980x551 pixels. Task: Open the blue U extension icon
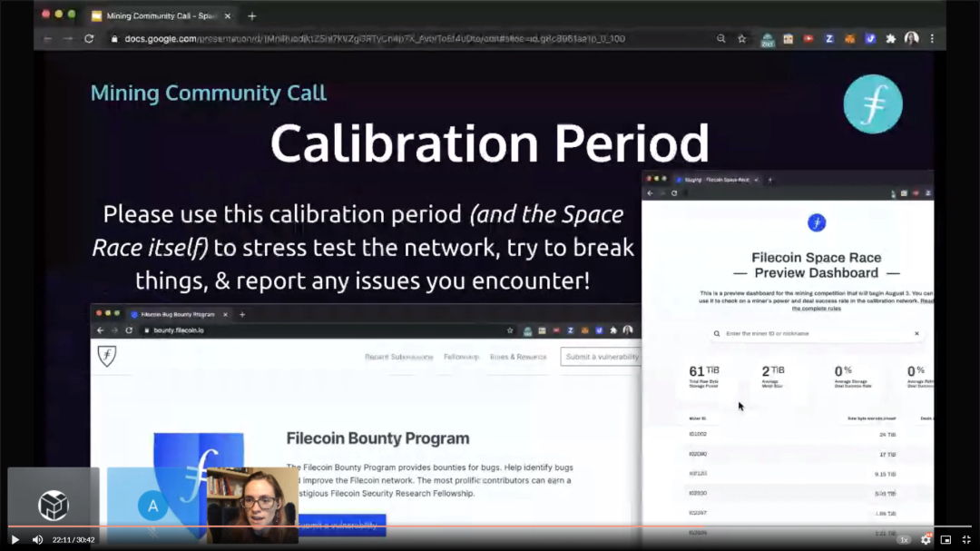coord(870,39)
